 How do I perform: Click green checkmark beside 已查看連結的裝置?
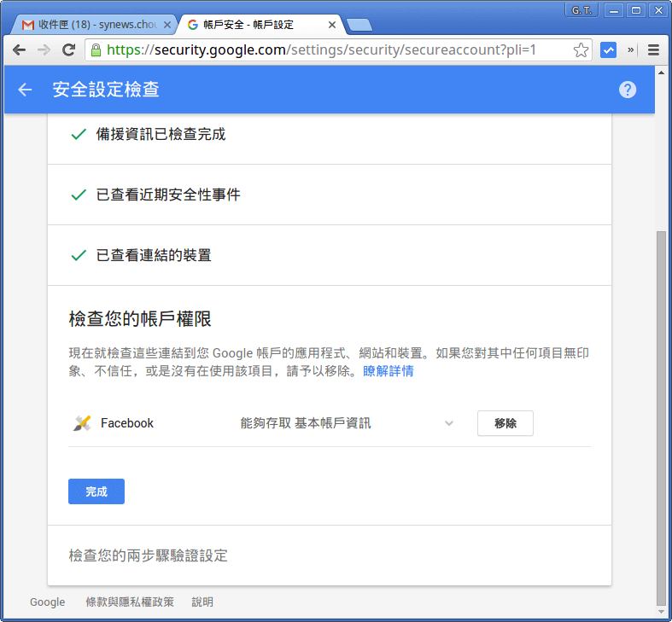pyautogui.click(x=79, y=255)
